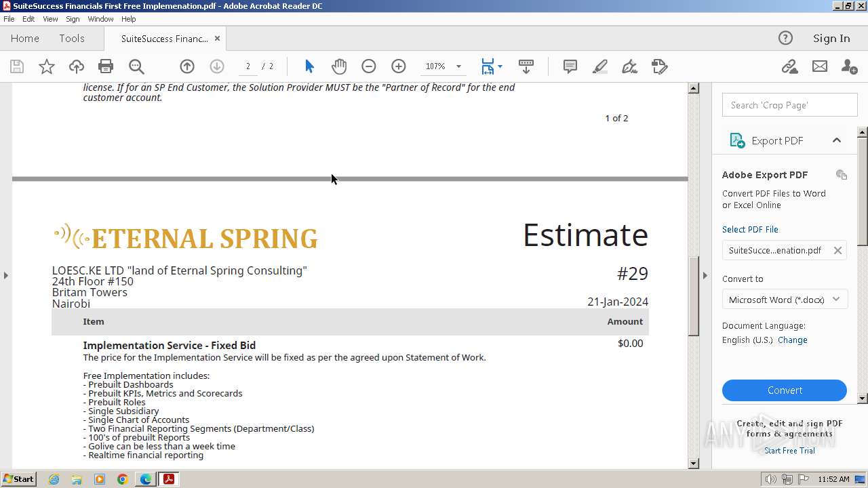
Task: Open the sign document pen tool
Action: 629,66
